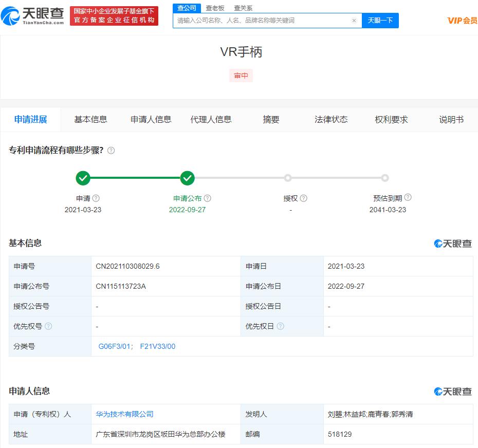Click the company name search input field
The image size is (478, 448).
point(262,21)
